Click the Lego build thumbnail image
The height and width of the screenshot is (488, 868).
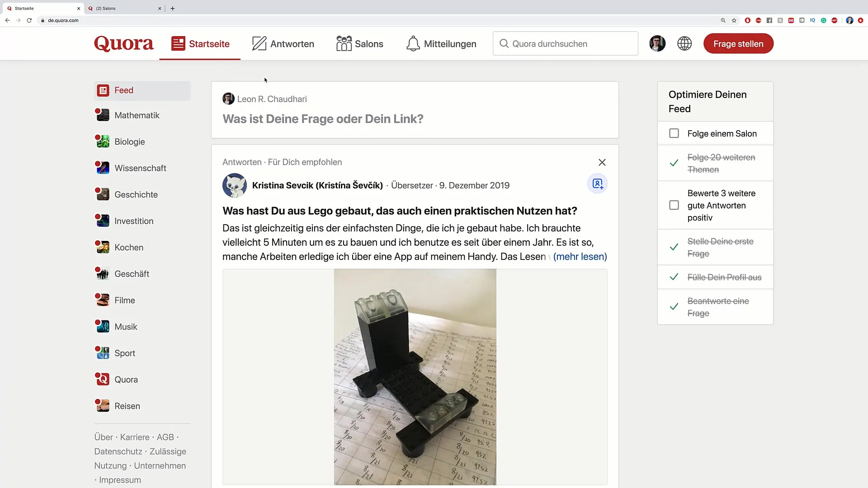point(415,376)
